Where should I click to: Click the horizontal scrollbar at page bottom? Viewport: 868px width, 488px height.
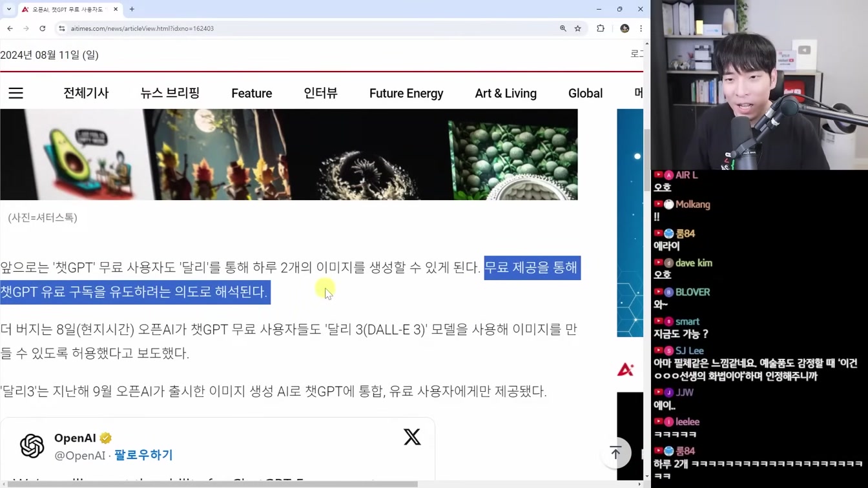coord(213,483)
